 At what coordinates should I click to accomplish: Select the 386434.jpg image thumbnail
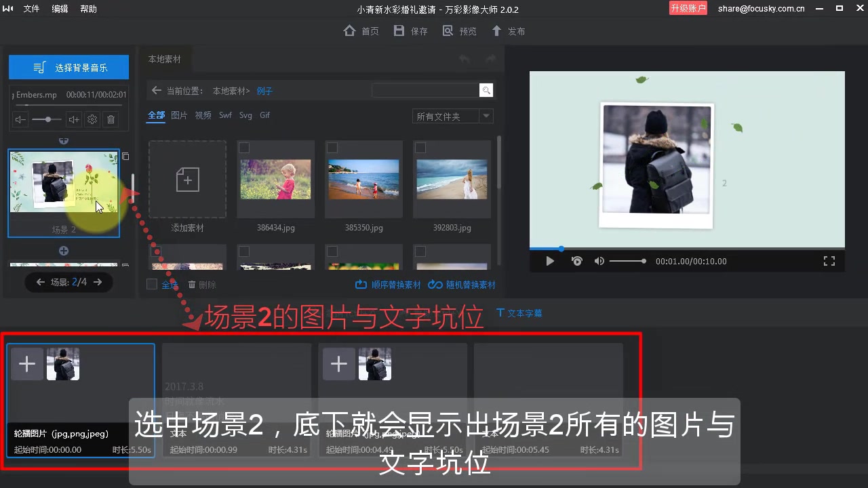tap(275, 179)
